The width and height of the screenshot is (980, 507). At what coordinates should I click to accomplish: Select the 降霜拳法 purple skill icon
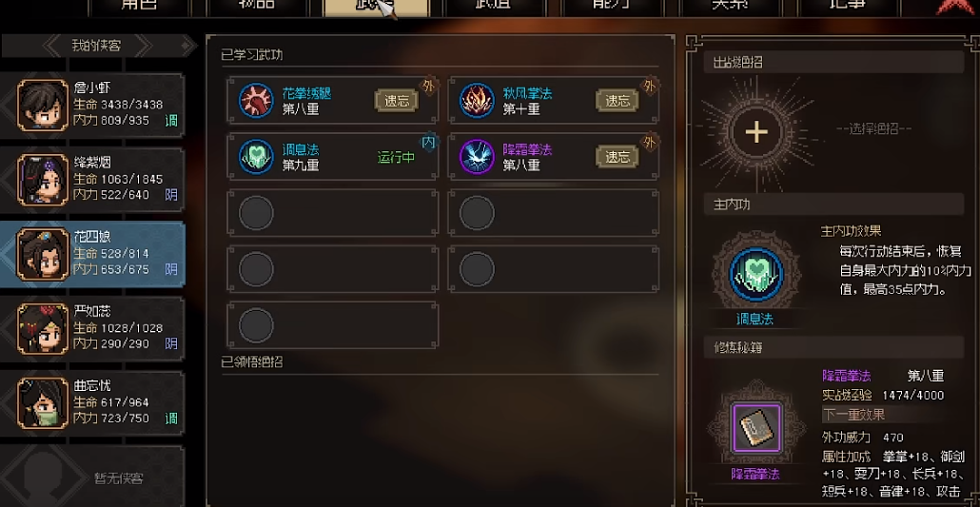click(478, 156)
